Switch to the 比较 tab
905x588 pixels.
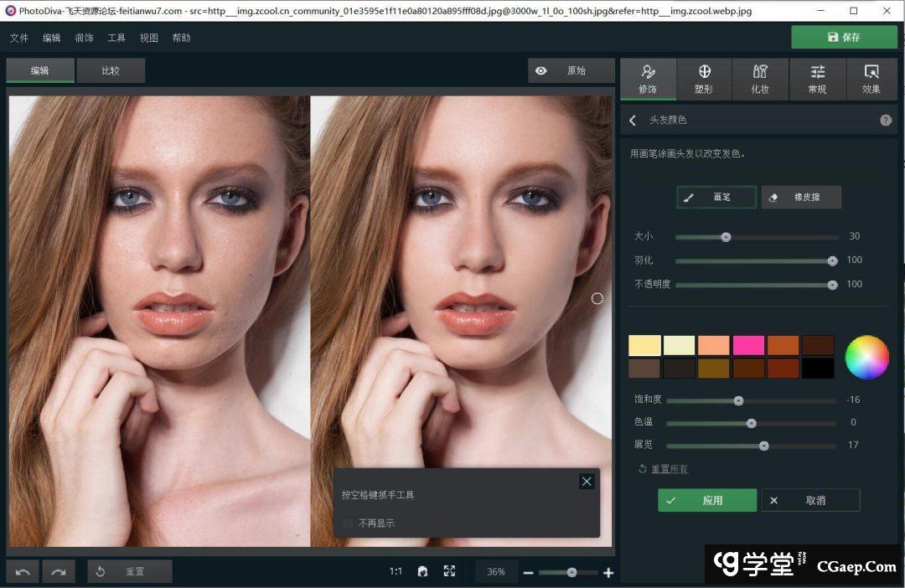[111, 71]
